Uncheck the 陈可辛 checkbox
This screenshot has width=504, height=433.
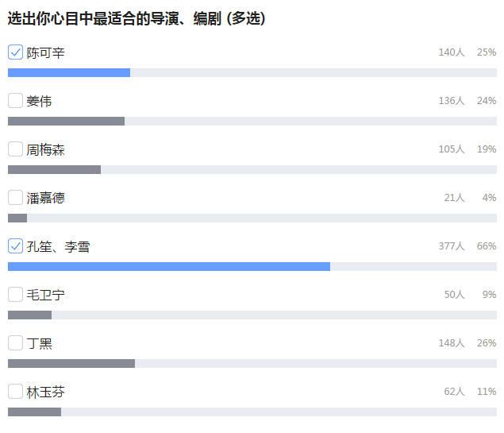(x=15, y=52)
